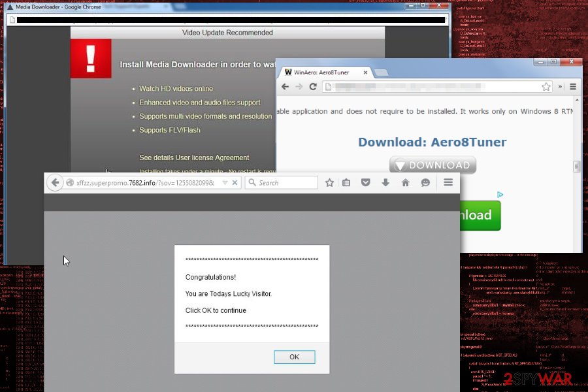Open the Firefox hamburger menu
This screenshot has height=392, width=588.
[448, 182]
